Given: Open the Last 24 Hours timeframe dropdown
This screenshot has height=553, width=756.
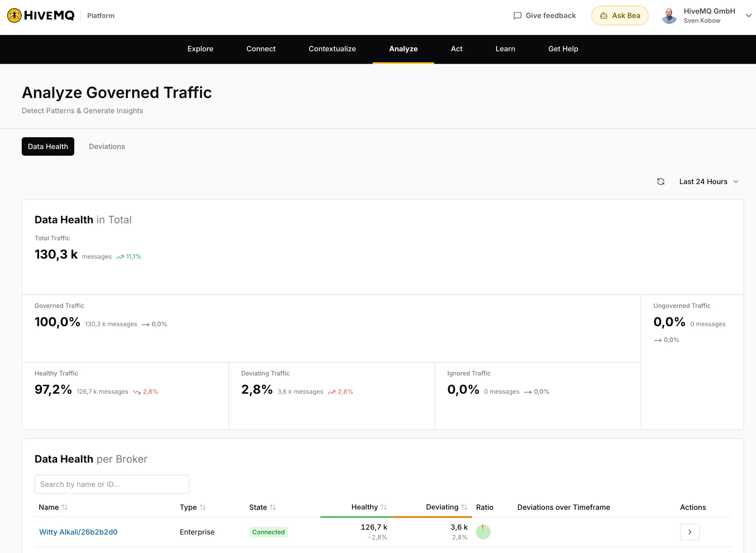Looking at the screenshot, I should (x=709, y=182).
